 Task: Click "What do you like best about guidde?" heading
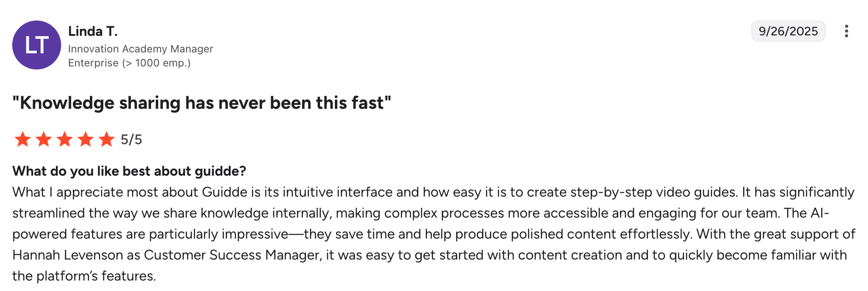[129, 171]
